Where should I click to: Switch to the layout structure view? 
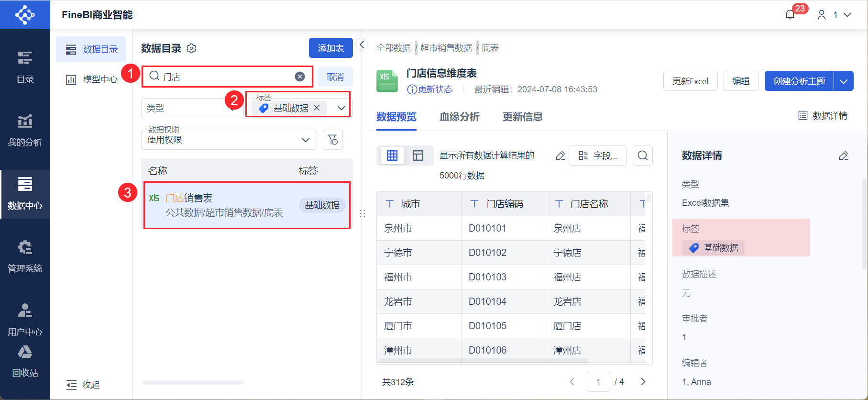(418, 156)
